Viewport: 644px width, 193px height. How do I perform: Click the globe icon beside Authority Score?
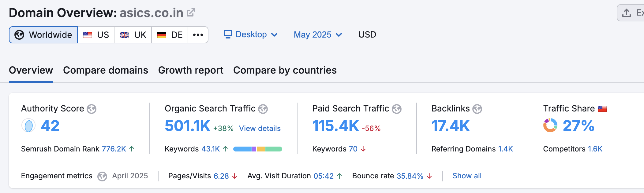tap(92, 109)
